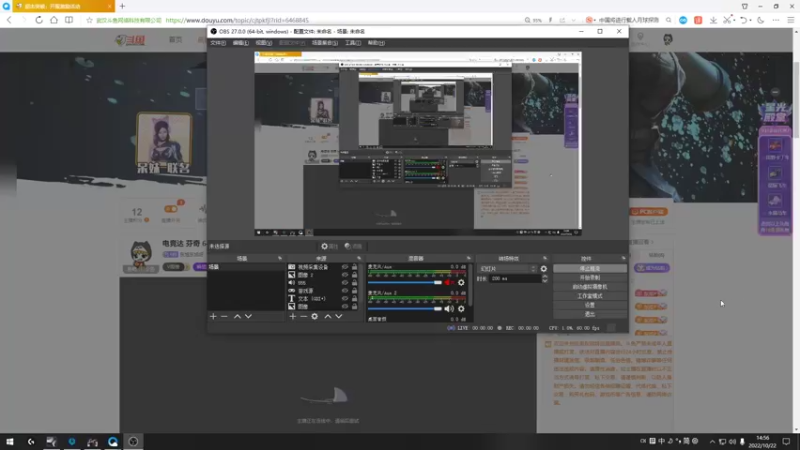This screenshot has width=800, height=450.
Task: Open the Windows Start menu
Action: click(x=9, y=442)
